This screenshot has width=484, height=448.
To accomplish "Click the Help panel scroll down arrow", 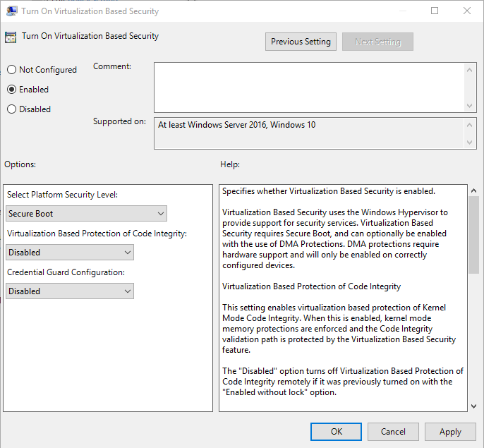I will click(473, 405).
